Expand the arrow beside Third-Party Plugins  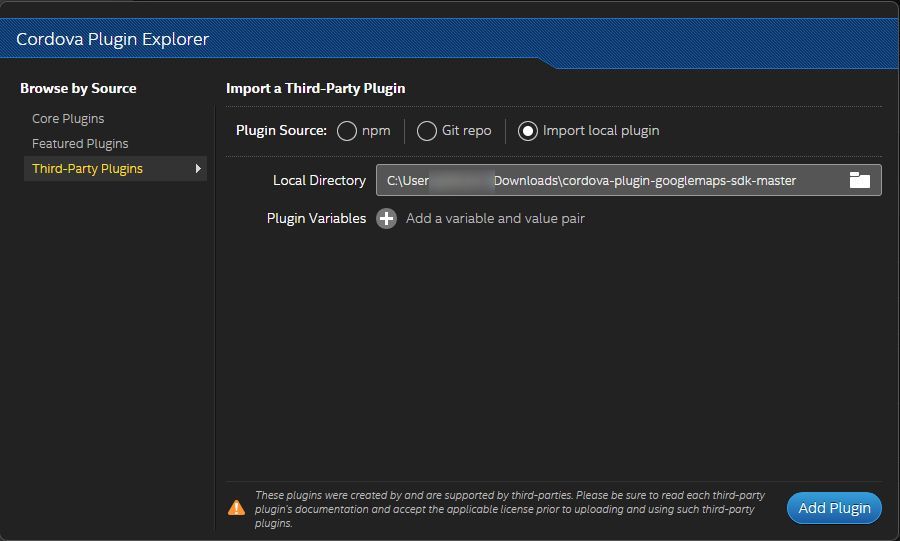(198, 169)
